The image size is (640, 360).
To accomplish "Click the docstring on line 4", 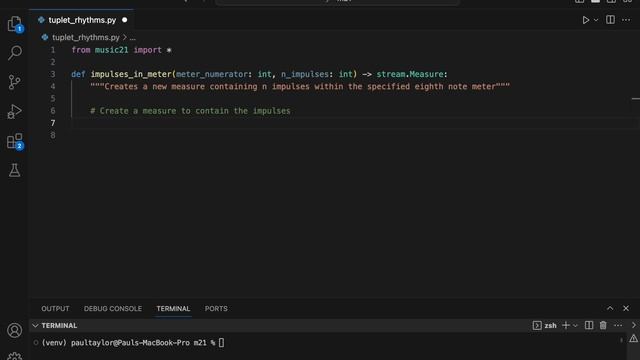I will 300,87.
